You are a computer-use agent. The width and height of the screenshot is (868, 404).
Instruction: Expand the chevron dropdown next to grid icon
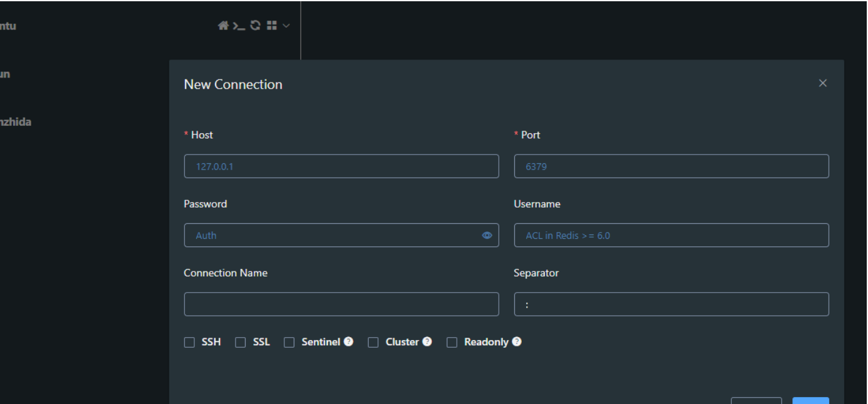tap(286, 26)
